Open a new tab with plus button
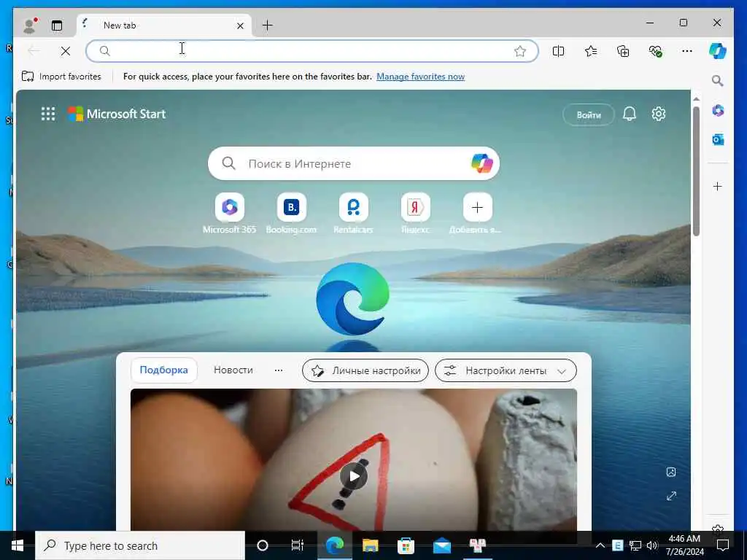This screenshot has height=560, width=747. 268,26
